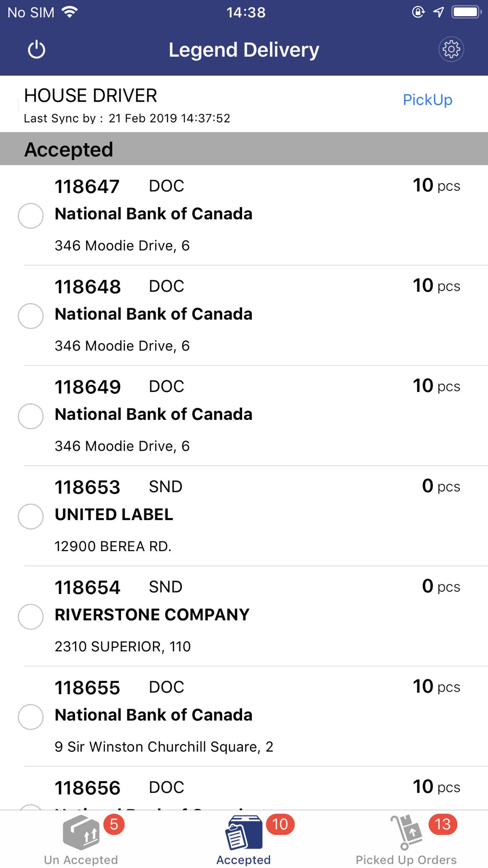The height and width of the screenshot is (868, 488).
Task: Select order 118647 radio button
Action: 31,216
